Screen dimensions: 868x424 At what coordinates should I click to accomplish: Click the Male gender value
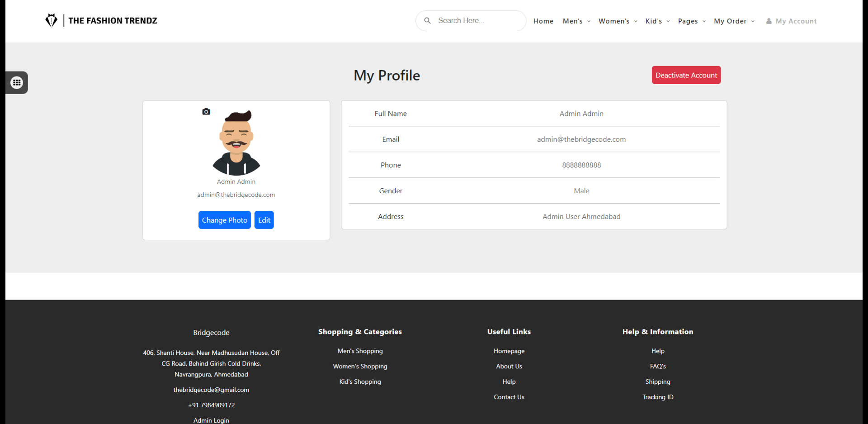point(581,191)
